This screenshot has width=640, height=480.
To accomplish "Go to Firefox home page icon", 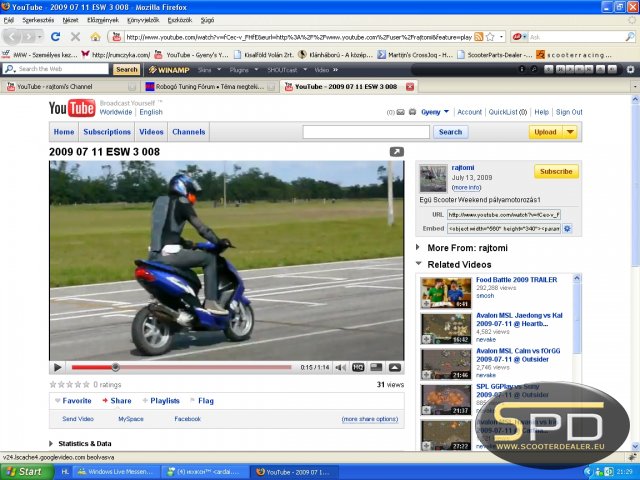I will point(95,37).
